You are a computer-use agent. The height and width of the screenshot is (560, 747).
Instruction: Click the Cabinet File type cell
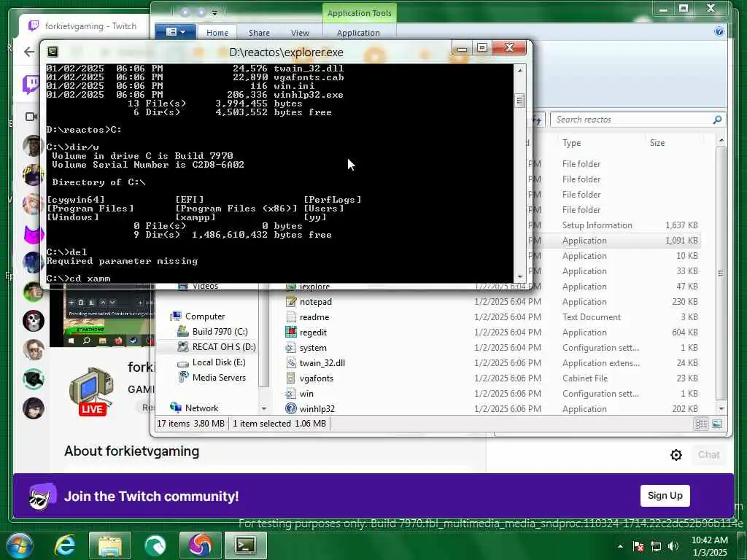click(584, 378)
